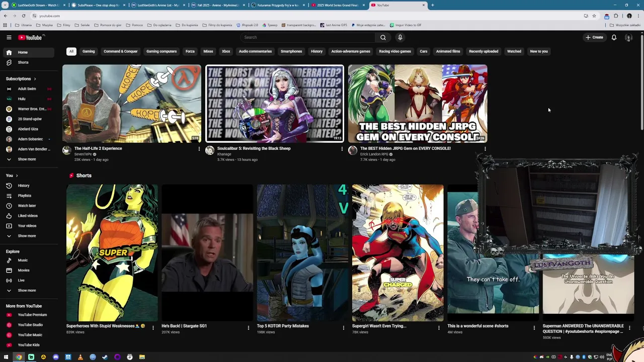Open the YouTube hamburger guide menu
The height and width of the screenshot is (362, 644).
click(x=9, y=37)
